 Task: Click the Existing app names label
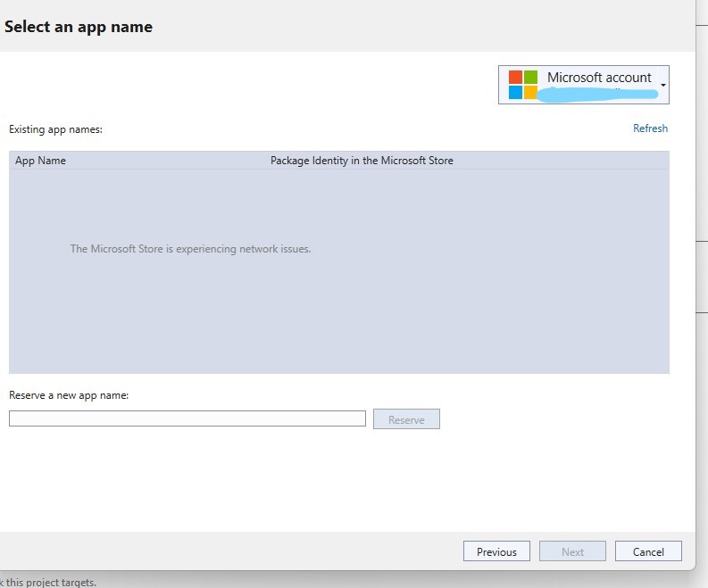(55, 129)
